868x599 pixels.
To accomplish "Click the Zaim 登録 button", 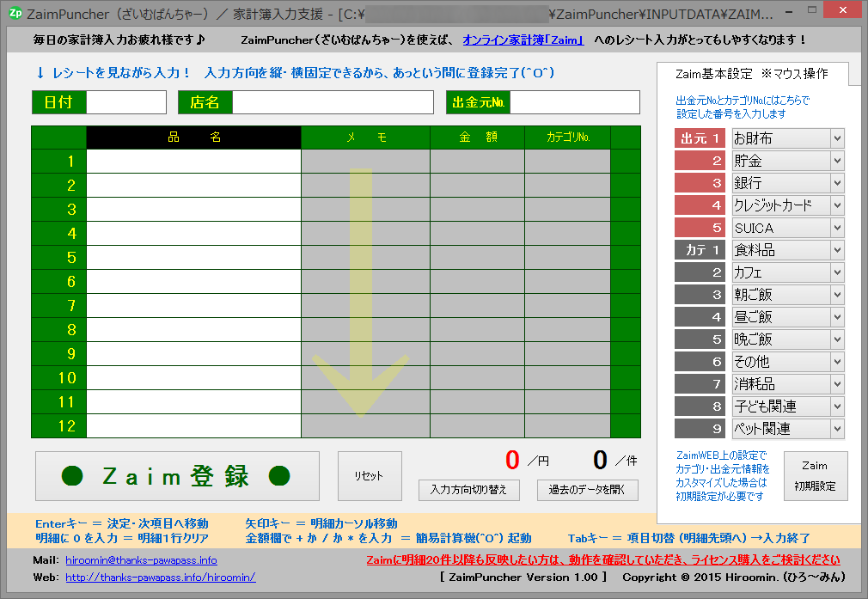I will point(176,476).
